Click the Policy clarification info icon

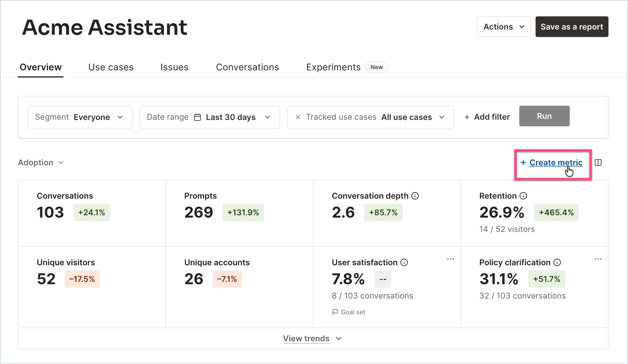click(x=557, y=262)
